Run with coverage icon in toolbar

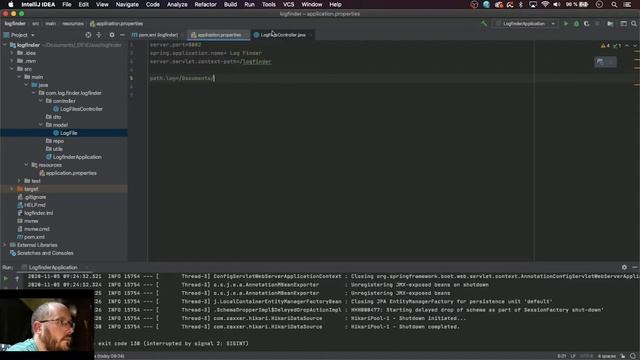587,24
